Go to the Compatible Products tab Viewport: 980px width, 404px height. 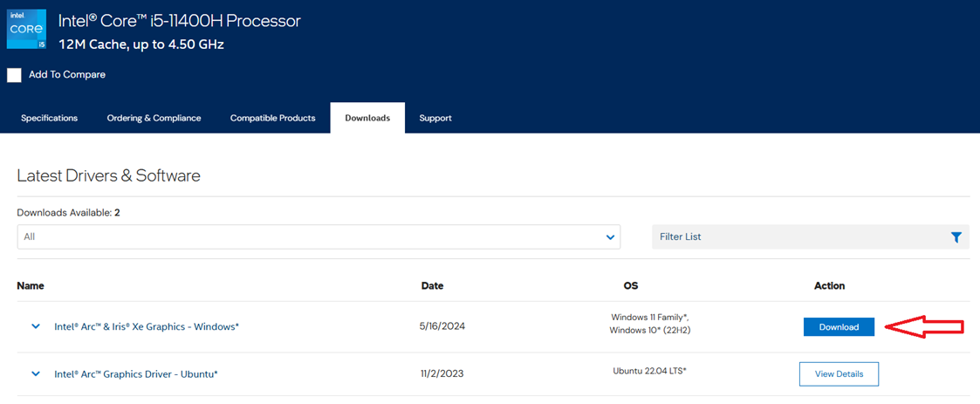tap(272, 118)
